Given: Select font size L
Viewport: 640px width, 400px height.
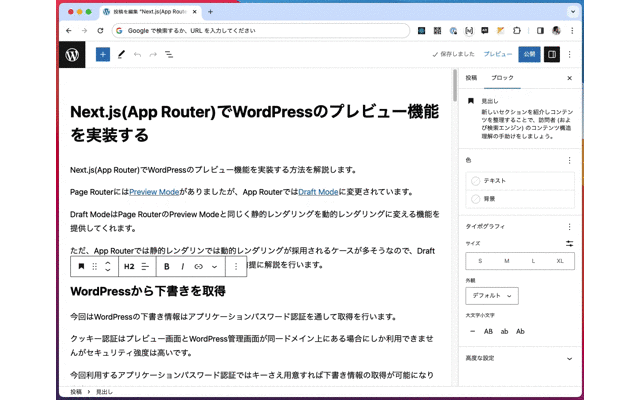Looking at the screenshot, I should click(533, 261).
